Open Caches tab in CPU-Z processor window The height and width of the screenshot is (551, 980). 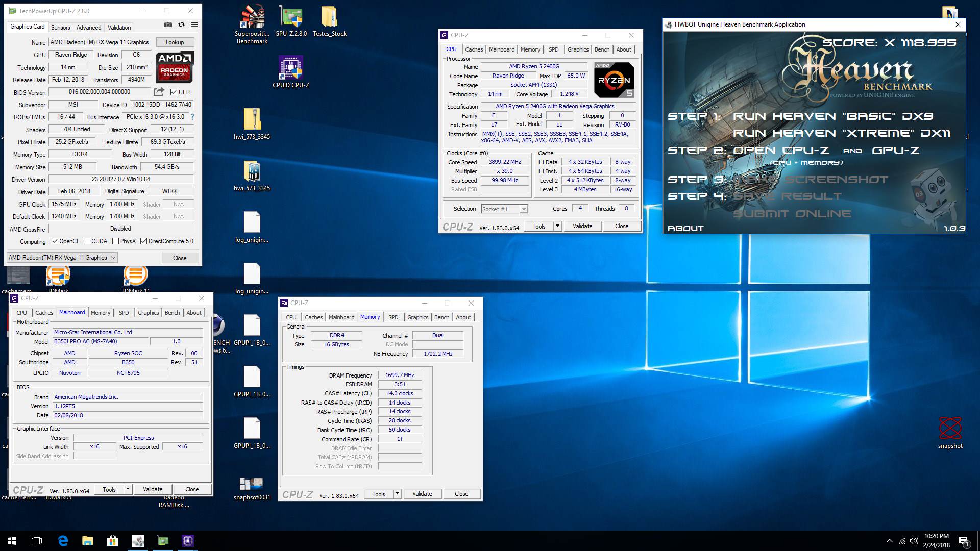tap(474, 49)
